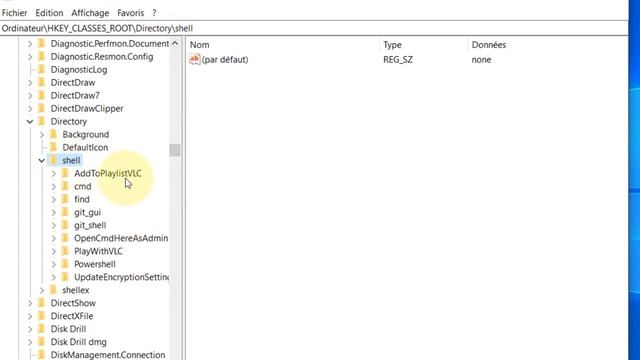Click the cmd folder icon
Screen dimensions: 640x360
click(65, 186)
